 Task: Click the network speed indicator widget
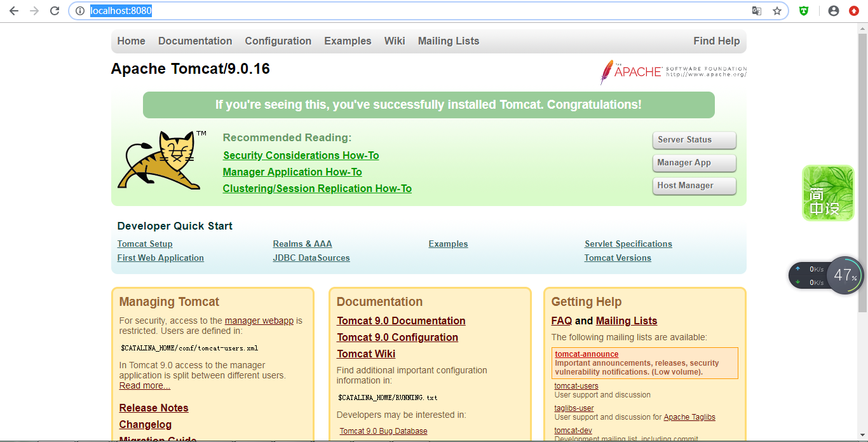click(808, 275)
